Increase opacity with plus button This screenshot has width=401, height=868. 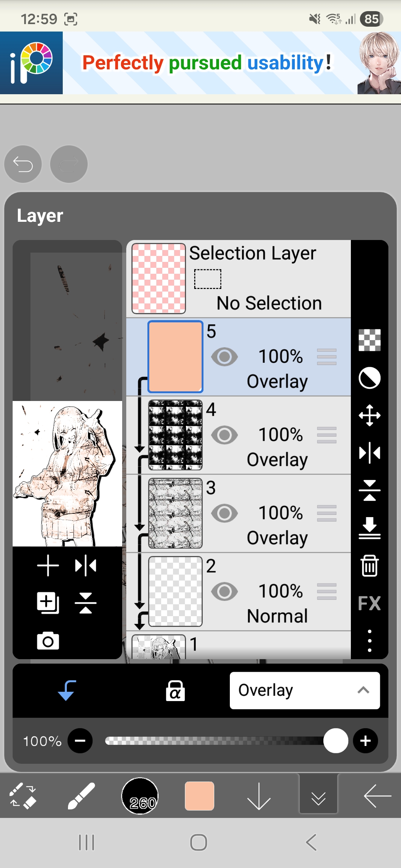365,741
